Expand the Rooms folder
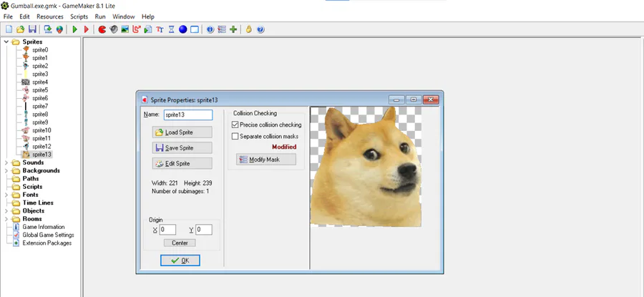644x297 pixels. [6, 218]
